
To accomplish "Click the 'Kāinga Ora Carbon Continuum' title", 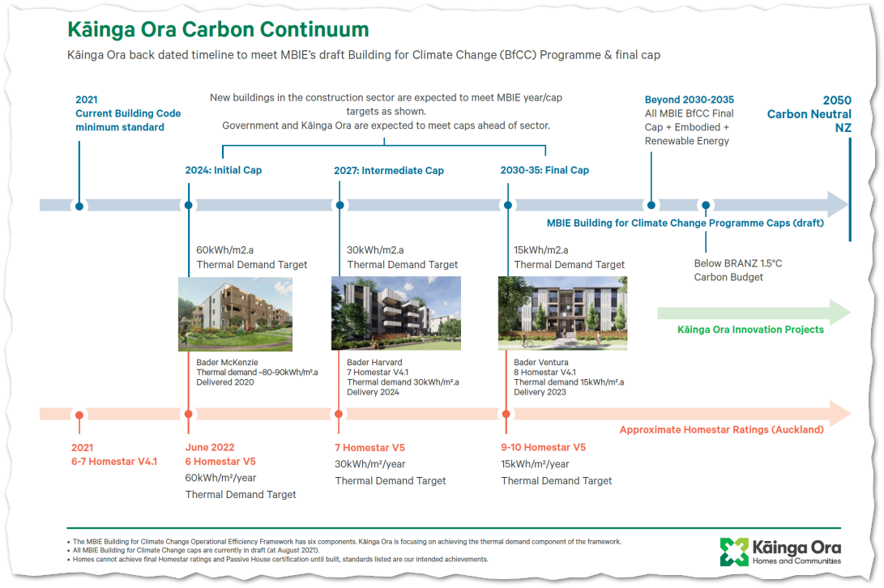I will (x=218, y=29).
